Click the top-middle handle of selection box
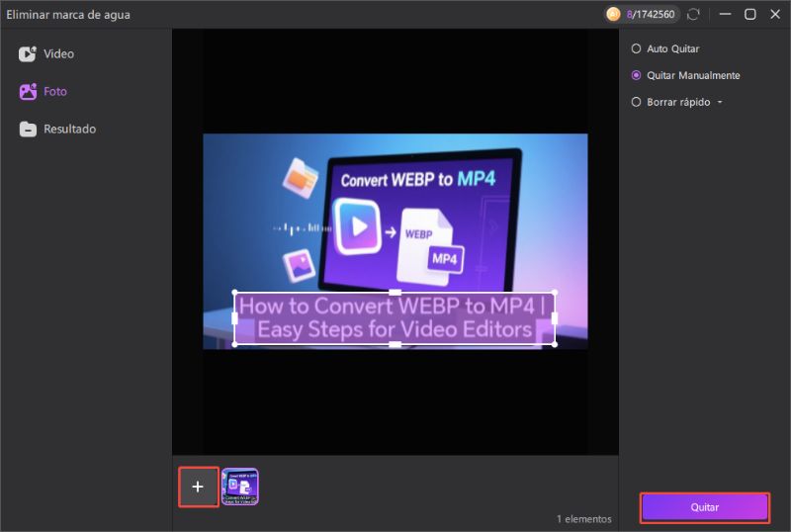791x532 pixels. [395, 292]
